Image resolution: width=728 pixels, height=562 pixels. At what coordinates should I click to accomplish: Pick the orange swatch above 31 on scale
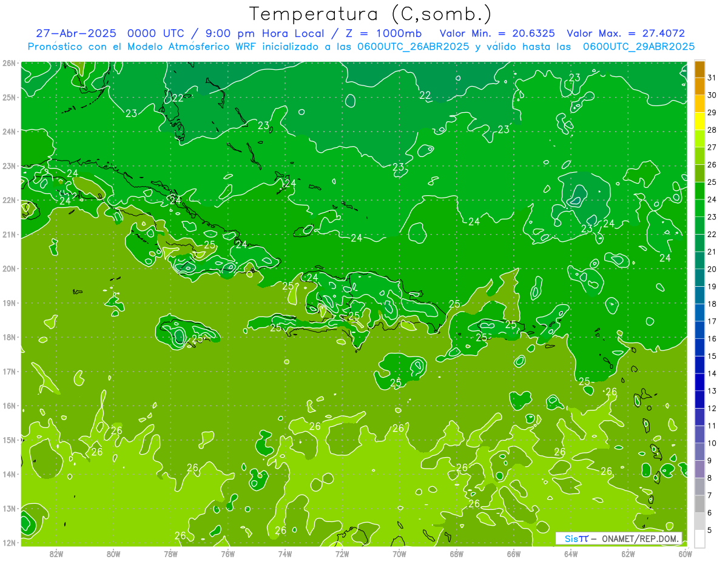point(699,69)
